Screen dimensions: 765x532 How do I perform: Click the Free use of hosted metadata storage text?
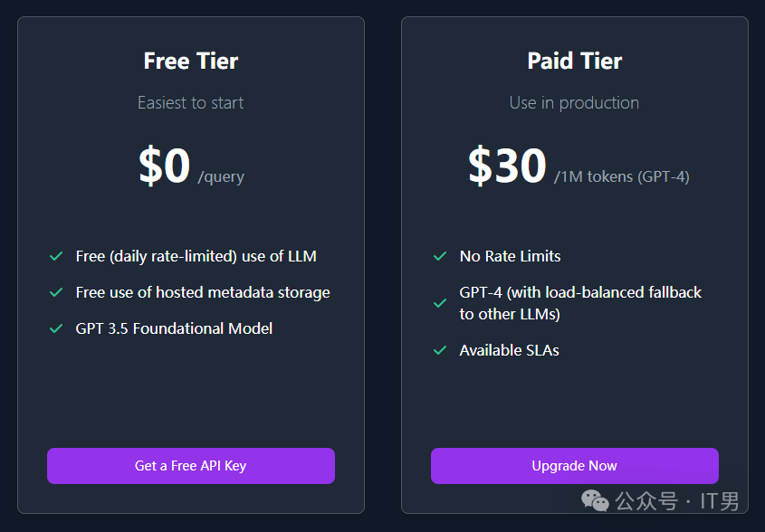[x=203, y=293]
